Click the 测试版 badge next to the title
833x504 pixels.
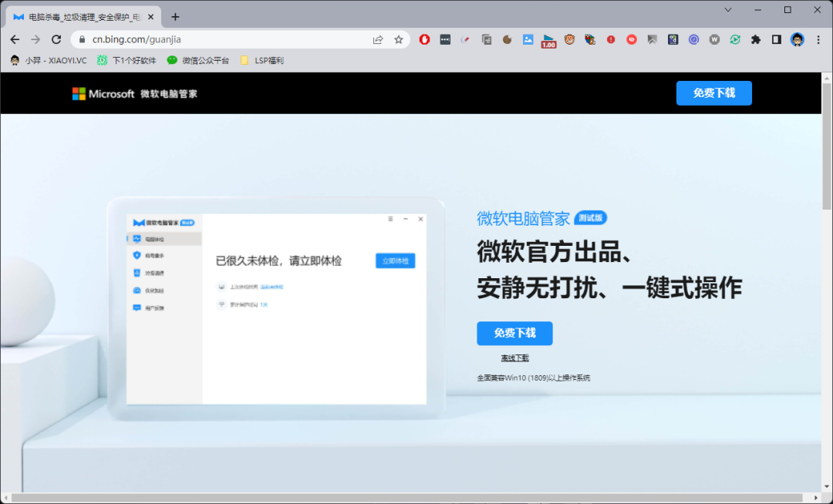590,218
